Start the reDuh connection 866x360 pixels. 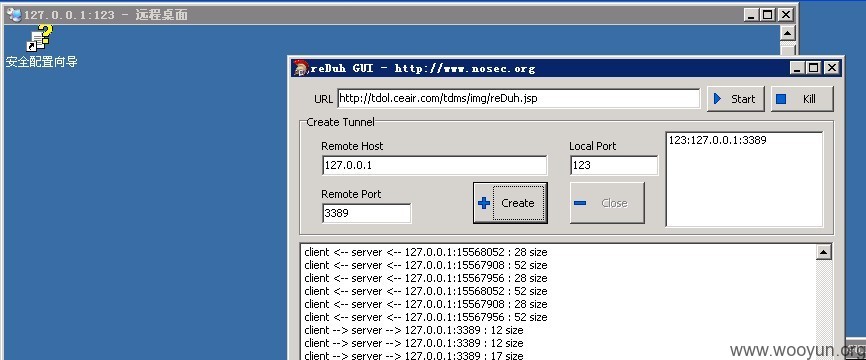point(736,99)
